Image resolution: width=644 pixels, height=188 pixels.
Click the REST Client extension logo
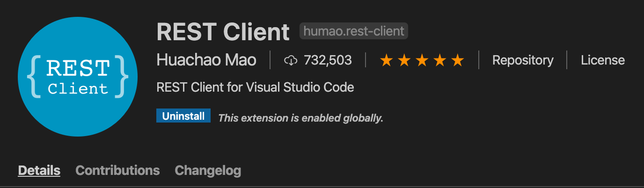[x=78, y=76]
